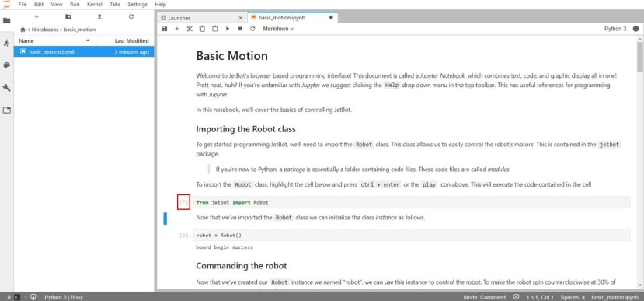Click into the 'robot = Robot()' code cell
Screen dimensions: 644x301
(x=412, y=235)
